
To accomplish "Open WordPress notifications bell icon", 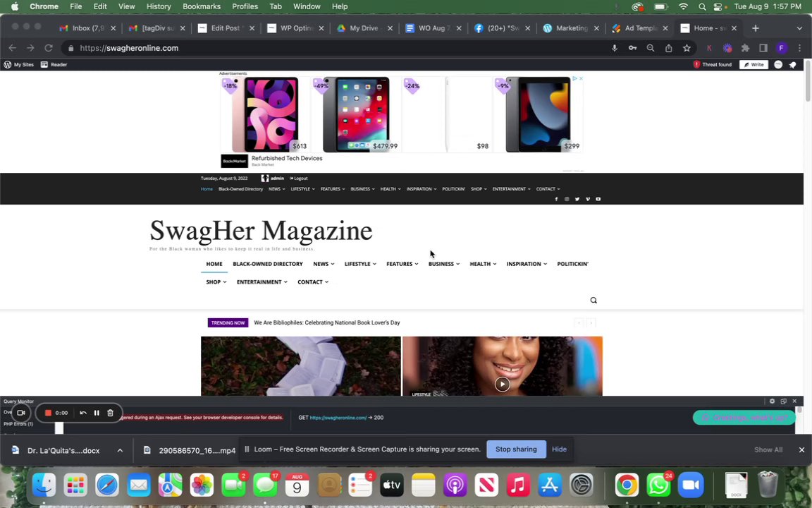I will 792,65.
